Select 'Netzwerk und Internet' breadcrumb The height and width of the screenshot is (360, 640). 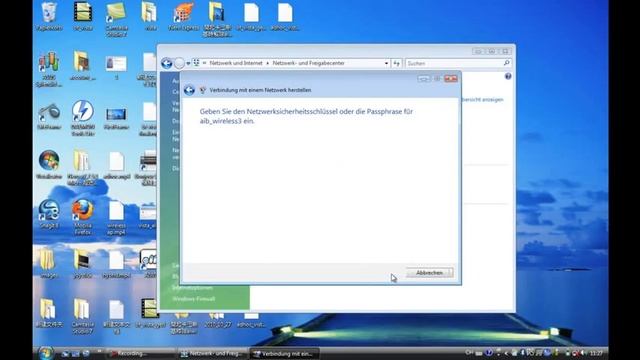click(236, 63)
